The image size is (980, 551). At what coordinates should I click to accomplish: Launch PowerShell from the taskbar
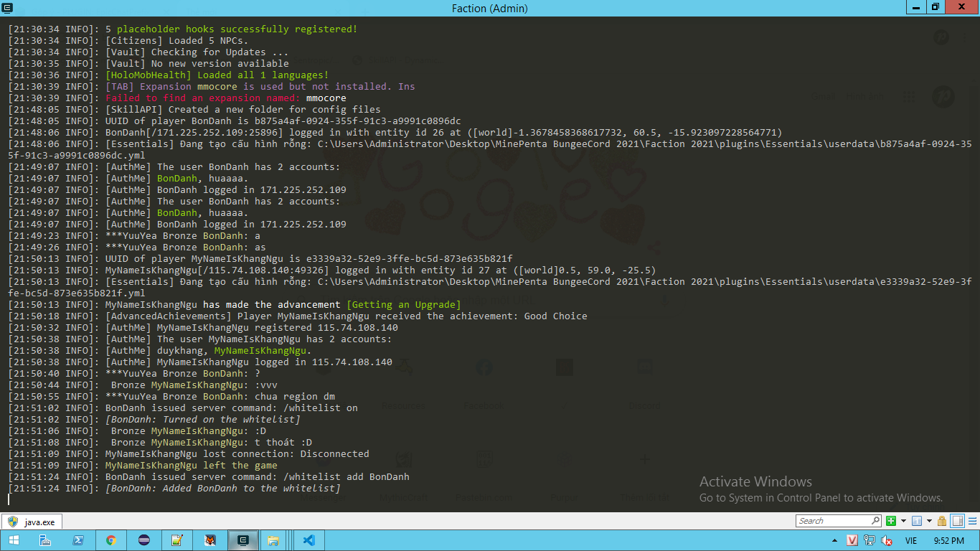click(78, 540)
